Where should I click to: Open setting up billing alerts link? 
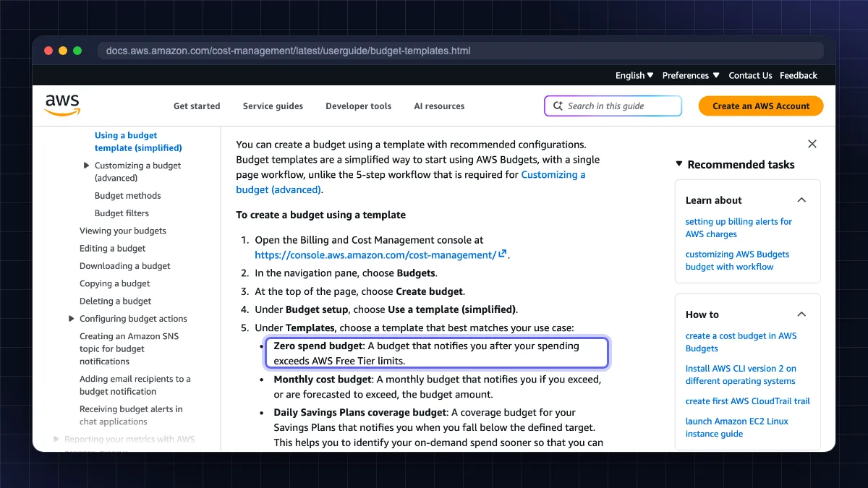click(x=739, y=228)
